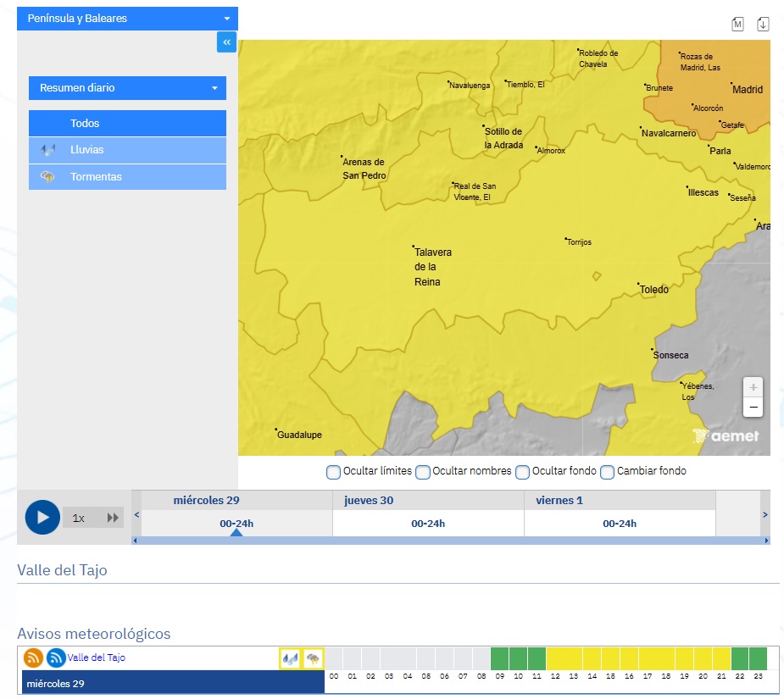Select the Tormentas filter
The image size is (784, 699).
[x=127, y=177]
